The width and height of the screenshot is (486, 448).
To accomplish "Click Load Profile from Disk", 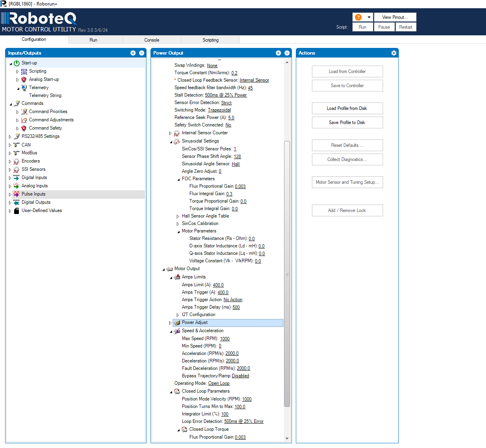I will coord(347,108).
